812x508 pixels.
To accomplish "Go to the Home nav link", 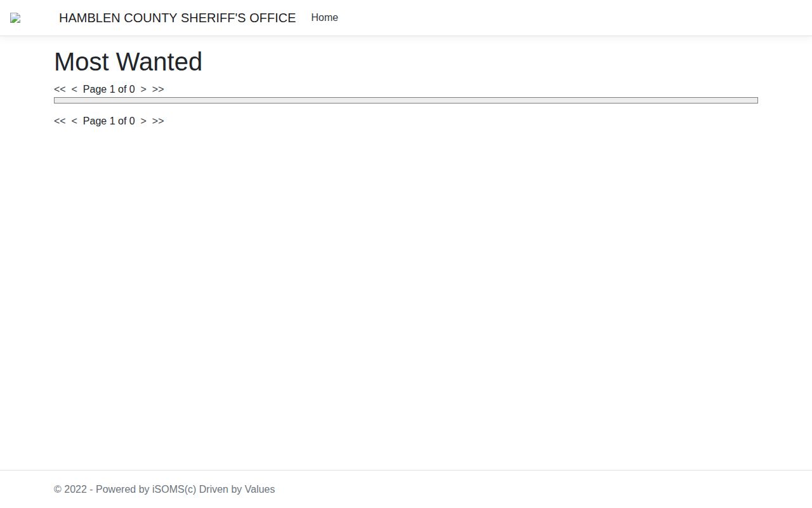I will 324,18.
